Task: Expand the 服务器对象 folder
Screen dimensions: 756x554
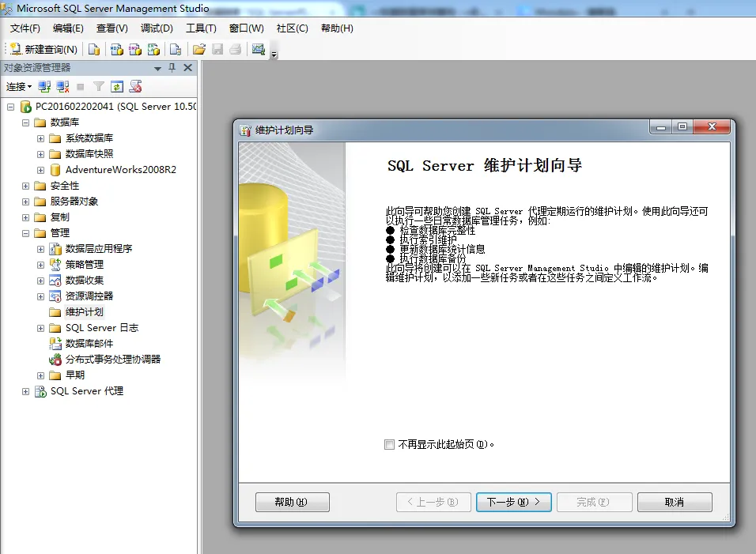Action: [x=25, y=202]
